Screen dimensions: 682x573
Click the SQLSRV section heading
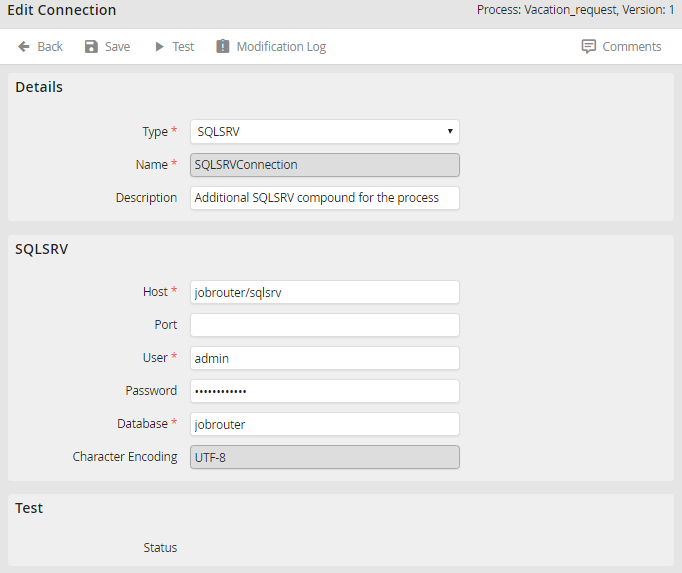coord(42,249)
